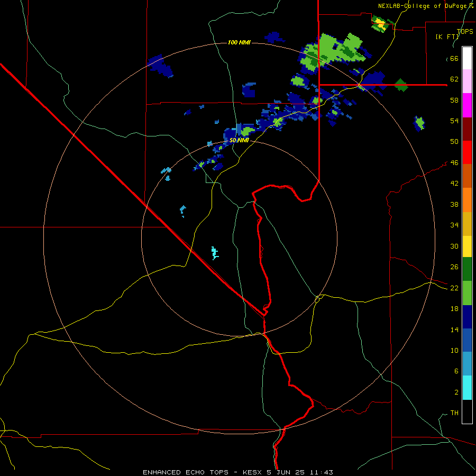Click the light pink 62 kft legend swatch

click(467, 81)
